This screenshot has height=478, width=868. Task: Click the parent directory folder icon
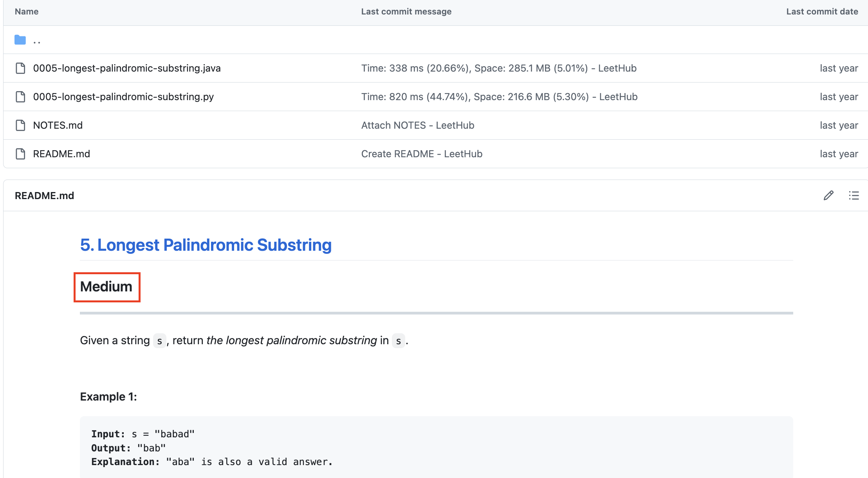pos(20,40)
